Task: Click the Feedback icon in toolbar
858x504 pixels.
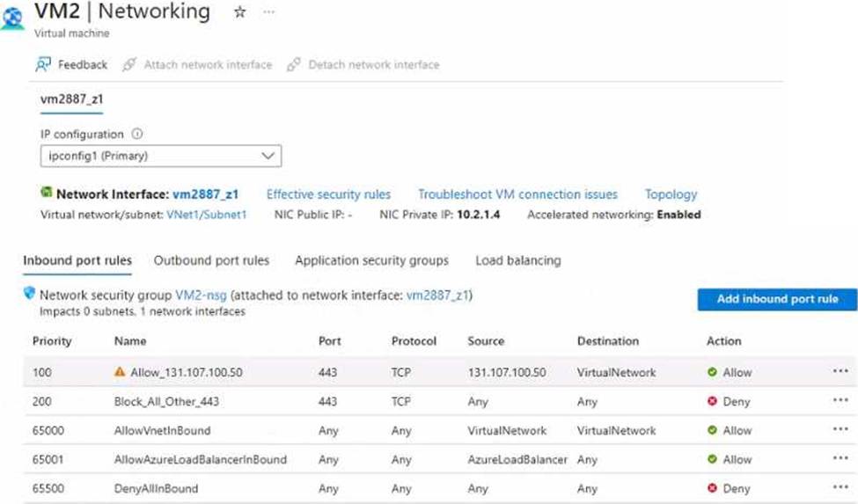Action: point(43,64)
